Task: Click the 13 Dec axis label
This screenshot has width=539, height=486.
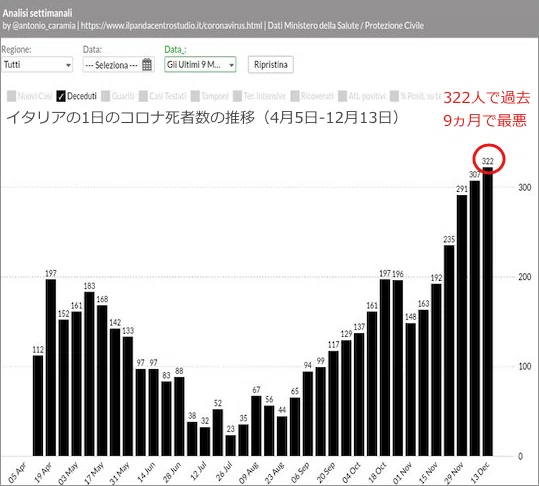Action: click(480, 473)
